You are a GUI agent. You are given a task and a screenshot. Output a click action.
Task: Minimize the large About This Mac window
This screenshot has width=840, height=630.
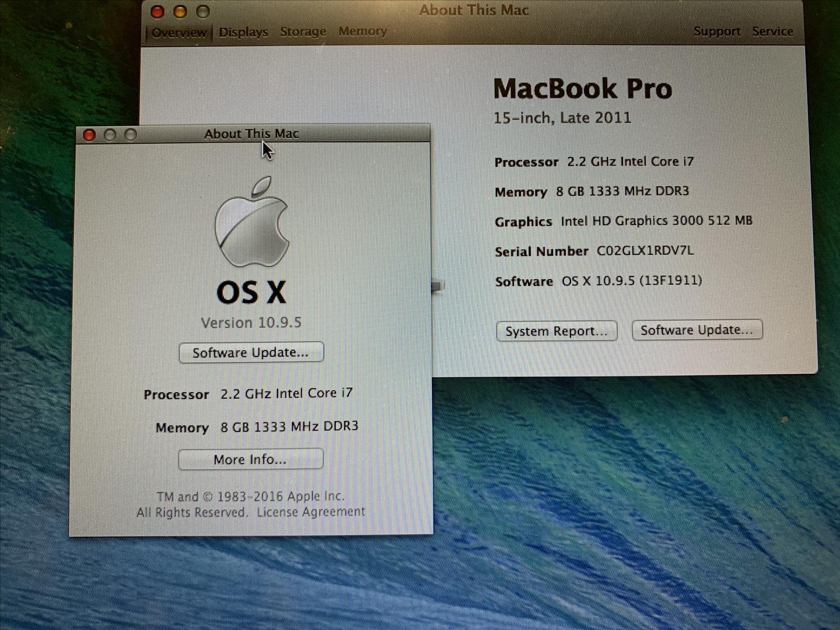[180, 12]
